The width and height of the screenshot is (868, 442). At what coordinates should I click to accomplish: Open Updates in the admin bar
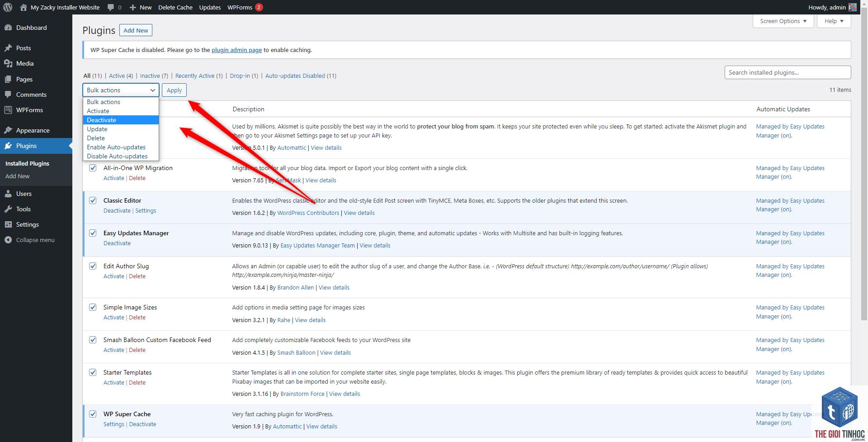210,7
